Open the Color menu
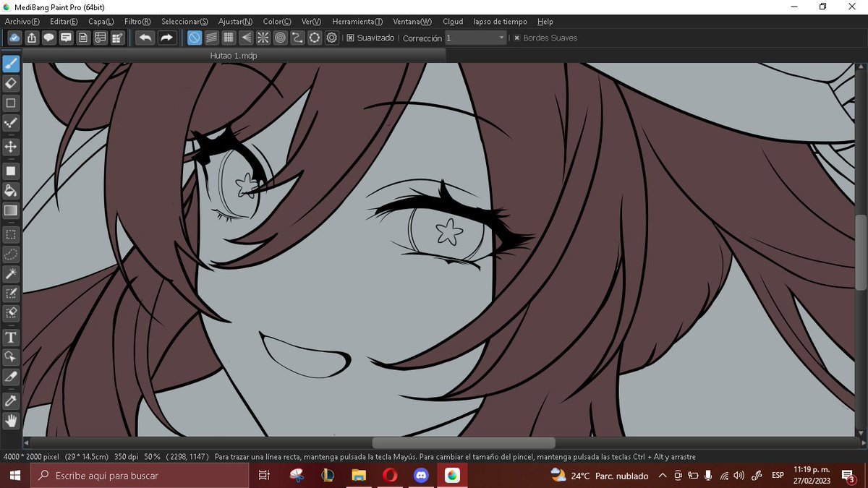 click(x=277, y=22)
